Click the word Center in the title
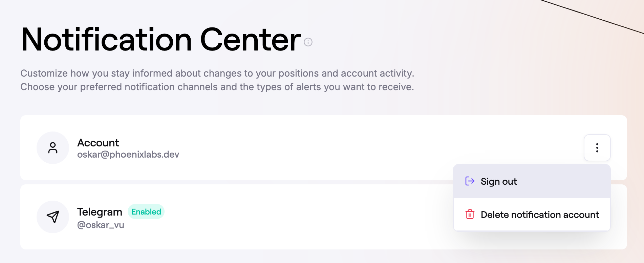Viewport: 644px width, 263px height. coord(250,40)
